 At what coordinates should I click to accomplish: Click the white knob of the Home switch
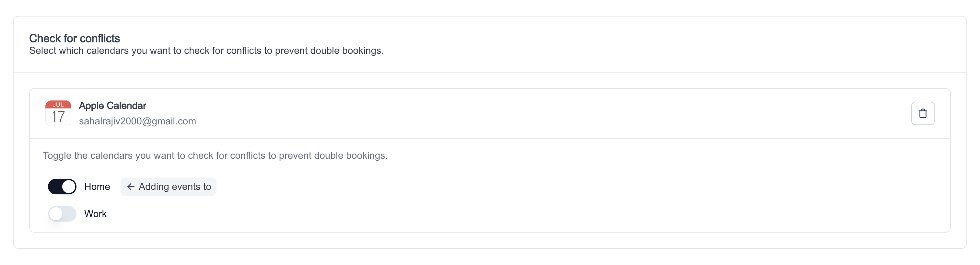coord(69,186)
